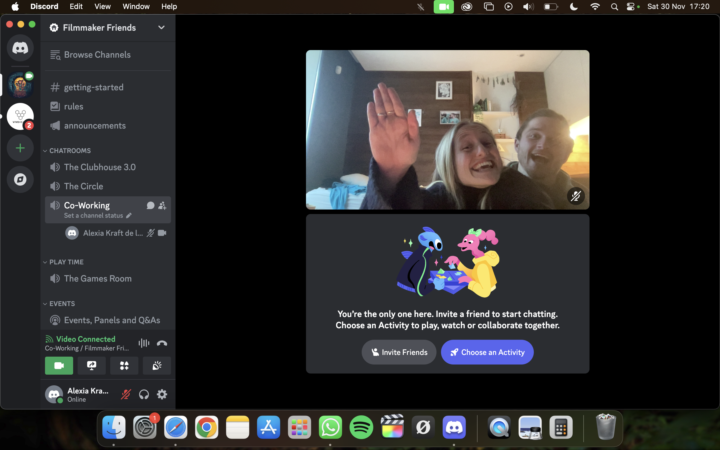Open the View menu in menu bar

(103, 6)
